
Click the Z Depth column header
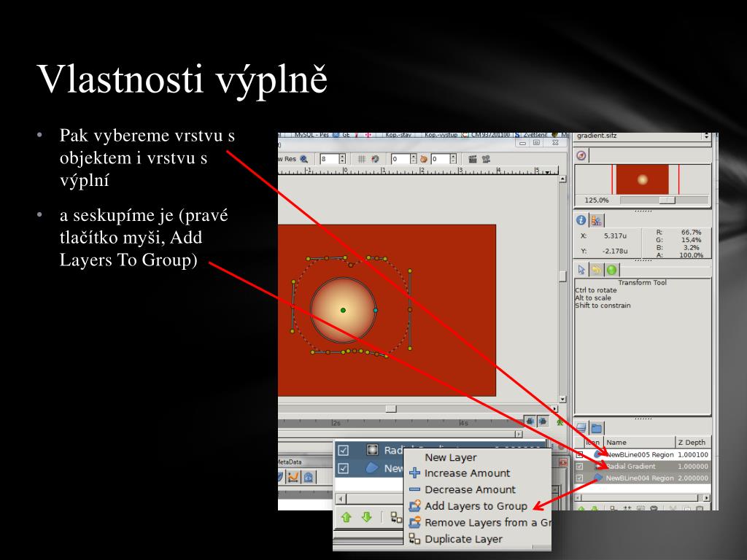point(692,443)
